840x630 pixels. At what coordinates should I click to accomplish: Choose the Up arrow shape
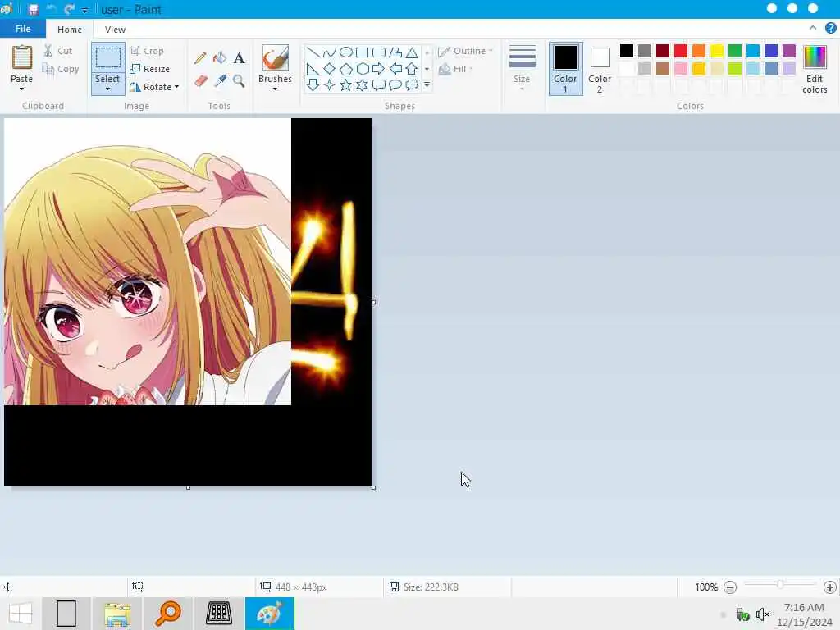tap(412, 69)
